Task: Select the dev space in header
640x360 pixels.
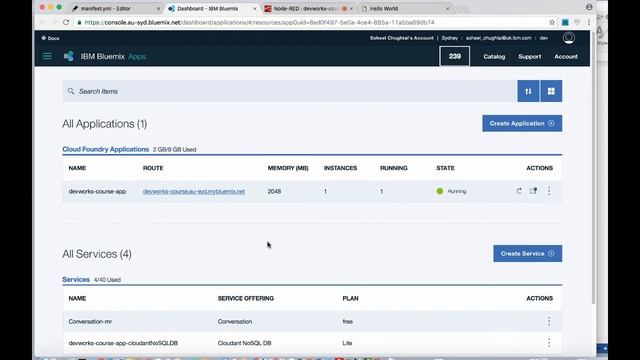Action: [x=544, y=38]
